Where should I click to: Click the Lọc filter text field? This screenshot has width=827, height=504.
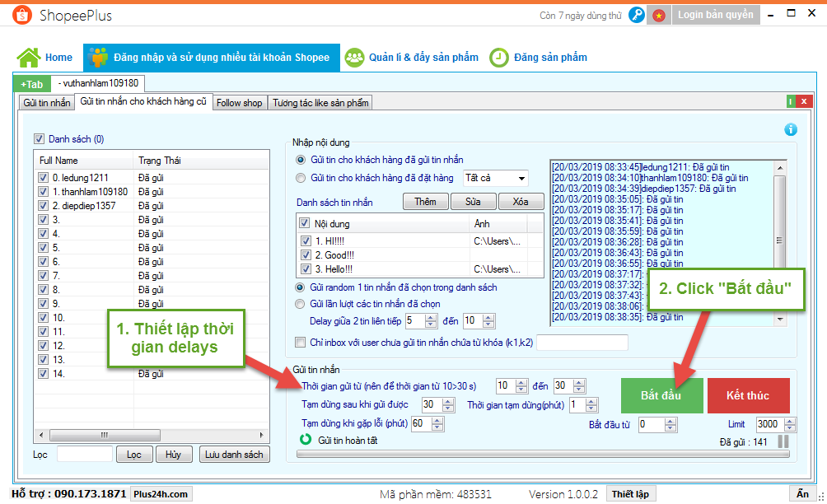coord(85,455)
